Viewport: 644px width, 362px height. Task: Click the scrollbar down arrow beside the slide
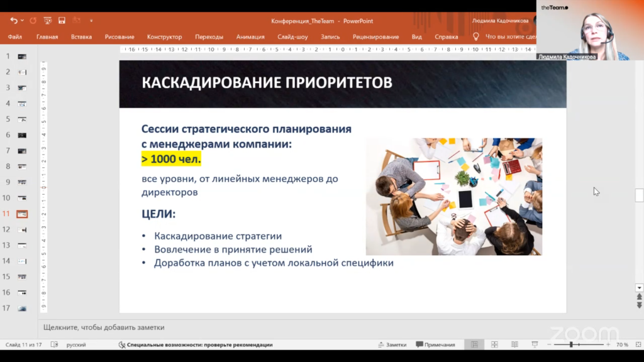point(639,288)
